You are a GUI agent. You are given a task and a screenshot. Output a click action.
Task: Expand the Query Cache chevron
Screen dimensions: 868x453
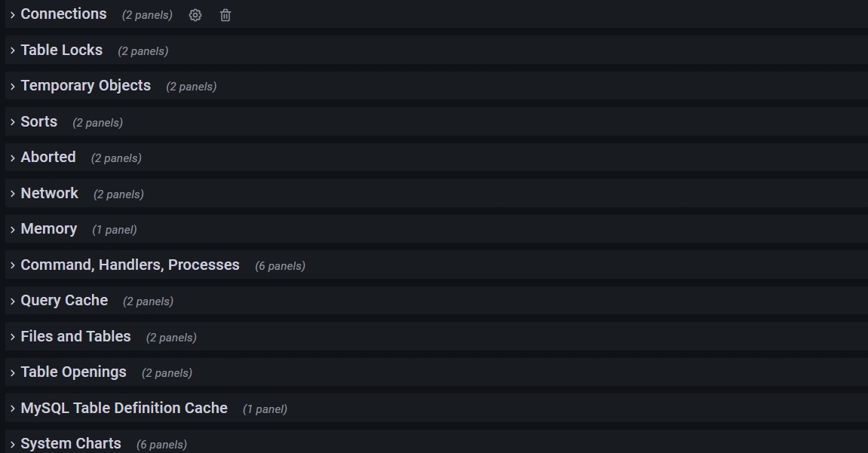click(13, 301)
